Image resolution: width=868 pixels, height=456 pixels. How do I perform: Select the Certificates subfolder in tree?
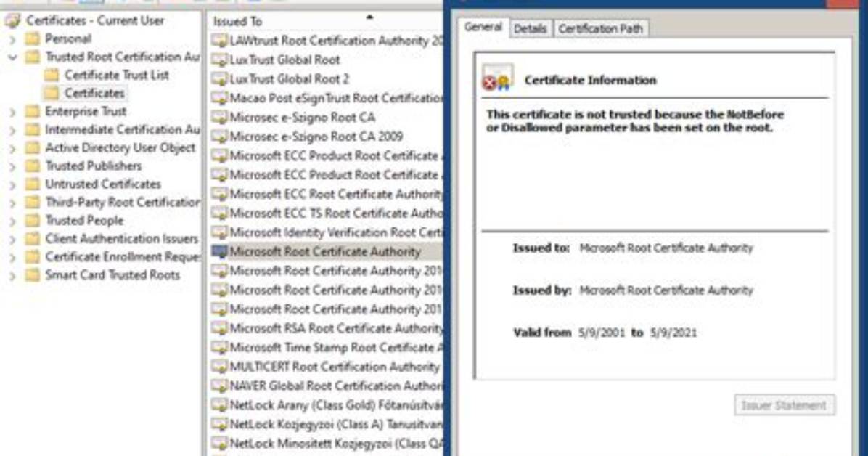[x=94, y=93]
